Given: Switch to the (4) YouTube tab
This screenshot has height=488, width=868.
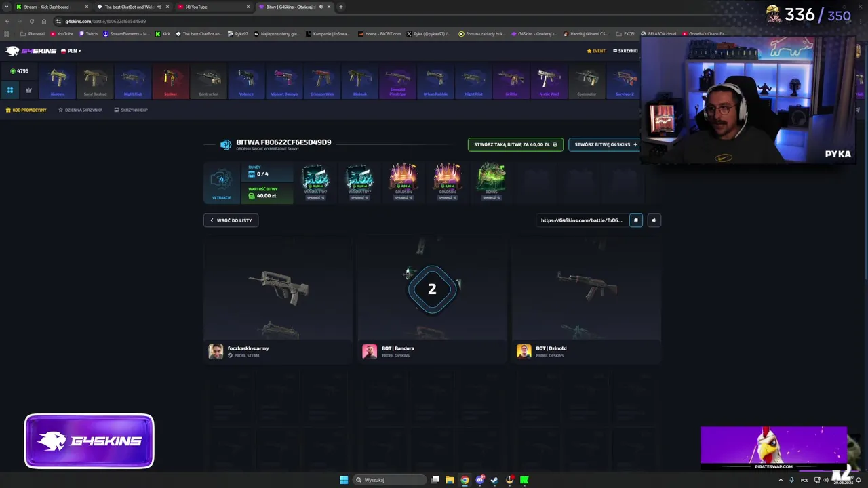Looking at the screenshot, I should [x=214, y=7].
